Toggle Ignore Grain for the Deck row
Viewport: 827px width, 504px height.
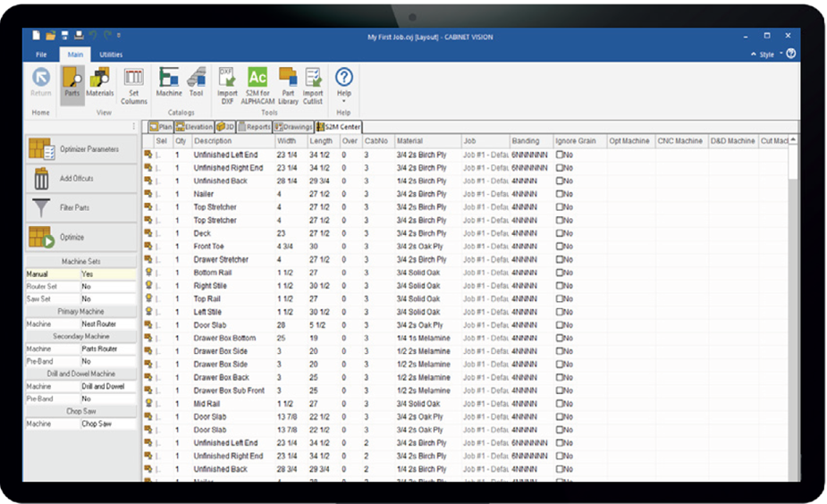point(560,233)
